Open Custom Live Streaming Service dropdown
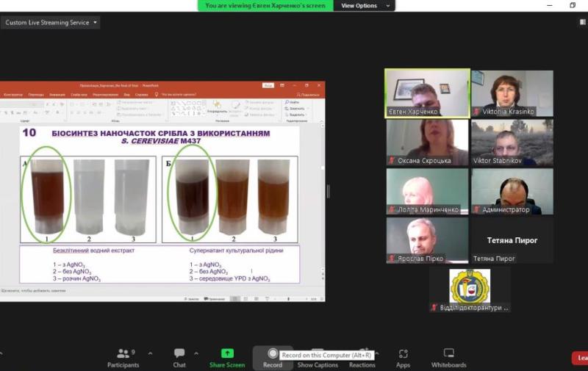Screen dimensions: 588x371 click(51, 23)
